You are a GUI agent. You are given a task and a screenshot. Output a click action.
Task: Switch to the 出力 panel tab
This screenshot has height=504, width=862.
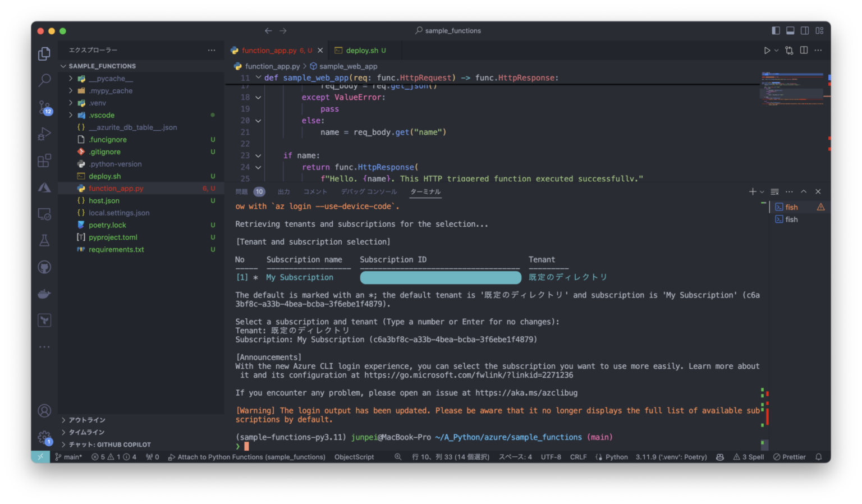click(284, 192)
